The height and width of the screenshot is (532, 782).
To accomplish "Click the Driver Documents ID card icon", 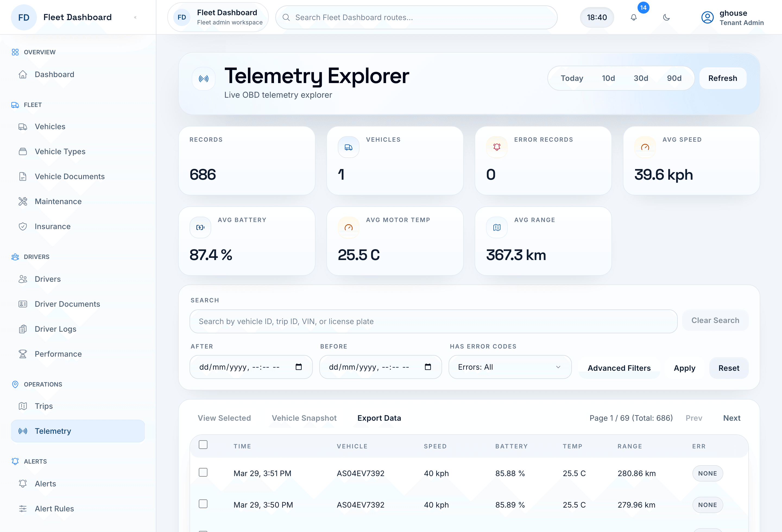I will (x=23, y=304).
